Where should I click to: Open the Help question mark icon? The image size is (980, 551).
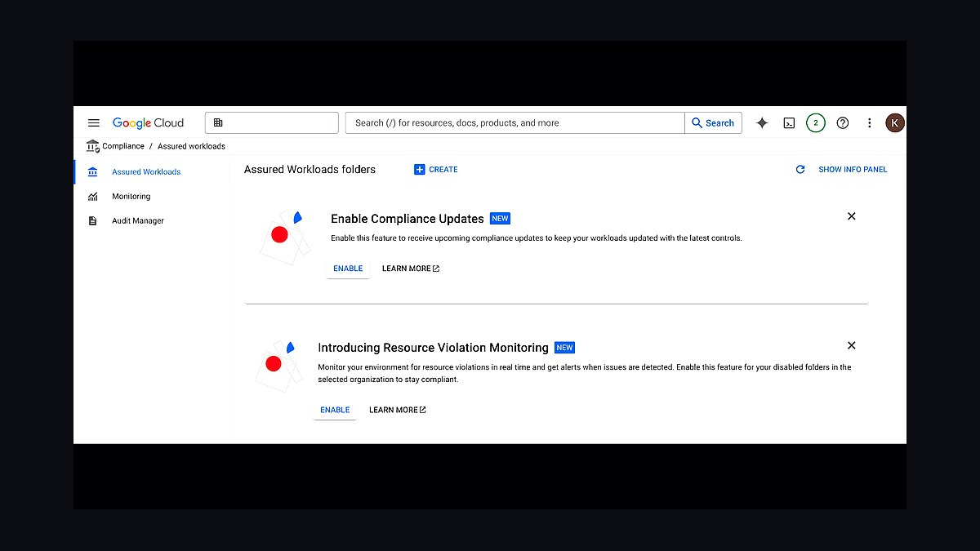point(843,123)
